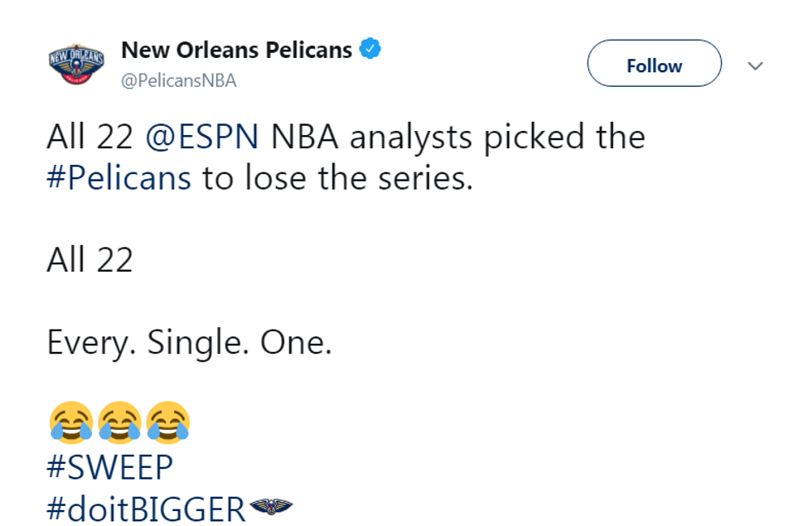The height and width of the screenshot is (526, 812).
Task: Click the Pelicans team logo avatar
Action: pyautogui.click(x=76, y=65)
